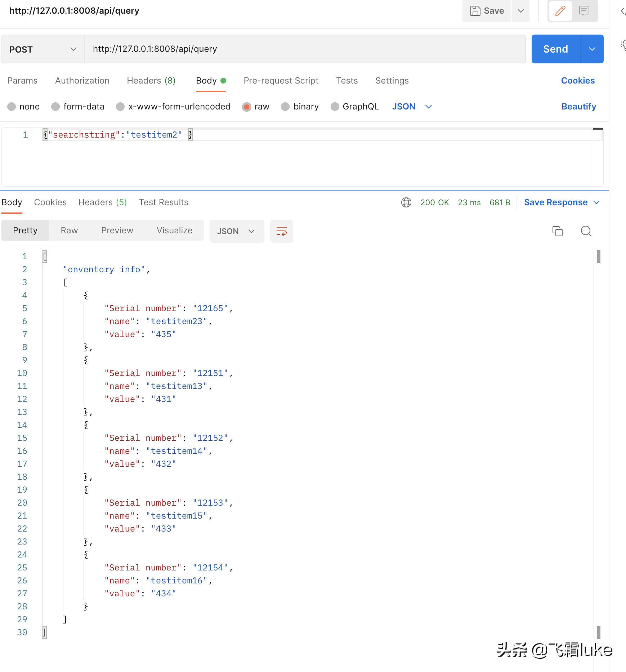Open the comments icon

click(x=584, y=11)
